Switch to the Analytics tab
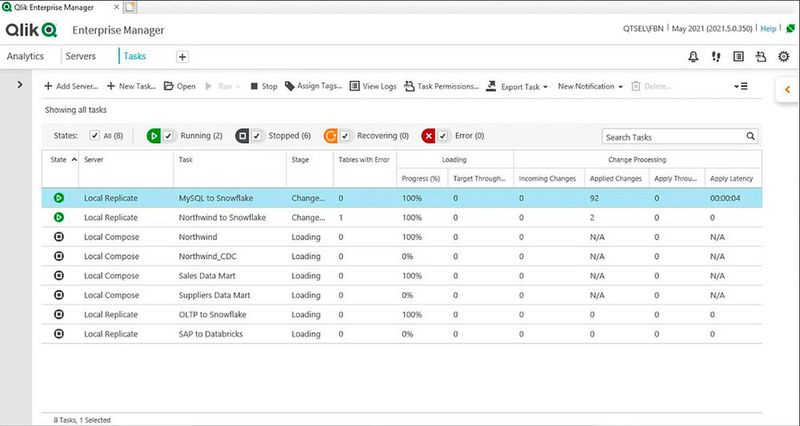Image resolution: width=800 pixels, height=426 pixels. pos(25,56)
